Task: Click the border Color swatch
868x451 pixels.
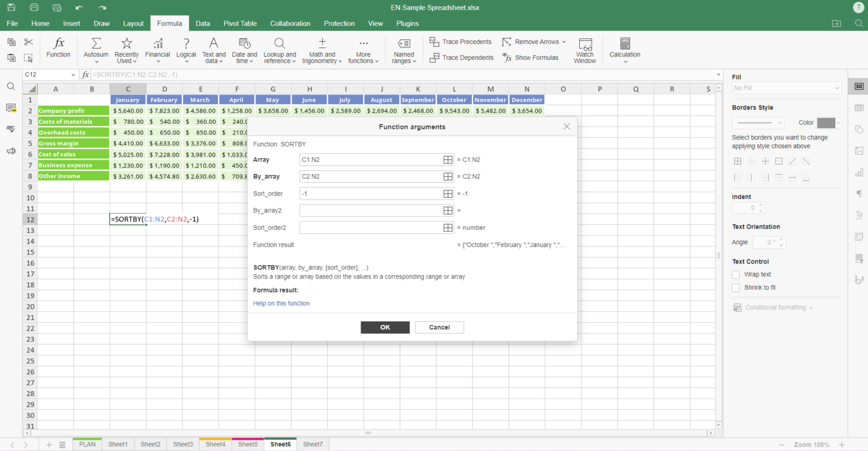Action: [x=826, y=123]
